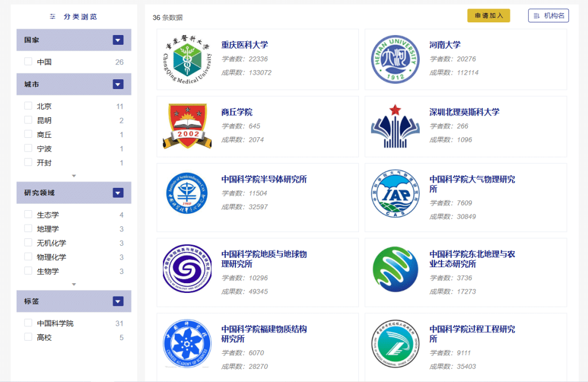The height and width of the screenshot is (382, 588).
Task: Open the 深圳北理莫斯科大学 link
Action: 464,112
